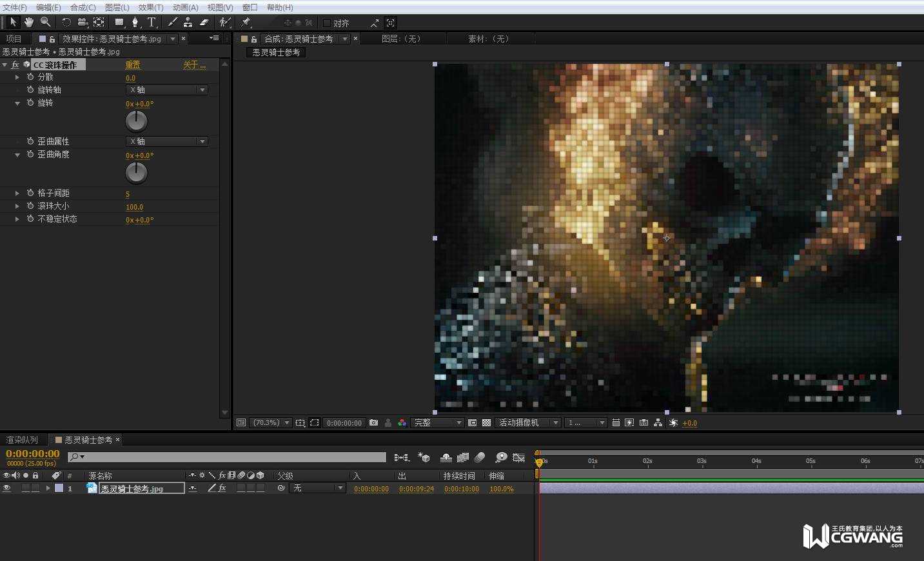Image resolution: width=924 pixels, height=561 pixels.
Task: Click the 旋转 angle dial knob
Action: click(136, 121)
